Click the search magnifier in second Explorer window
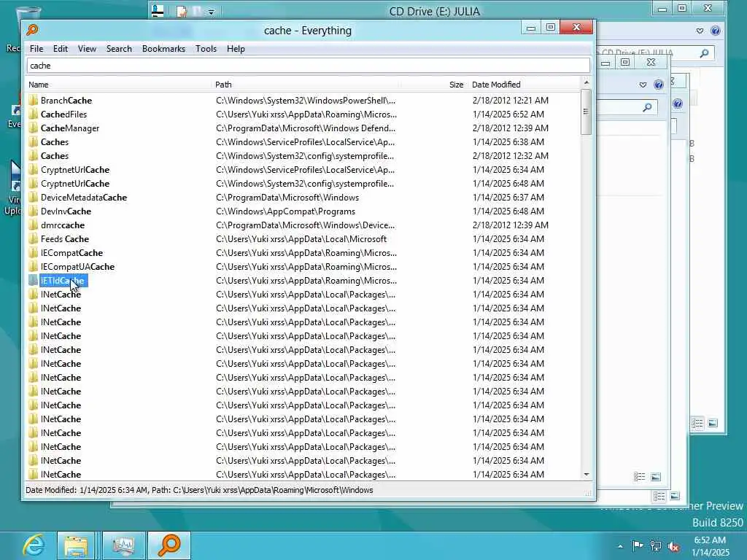The image size is (747, 560). (647, 108)
